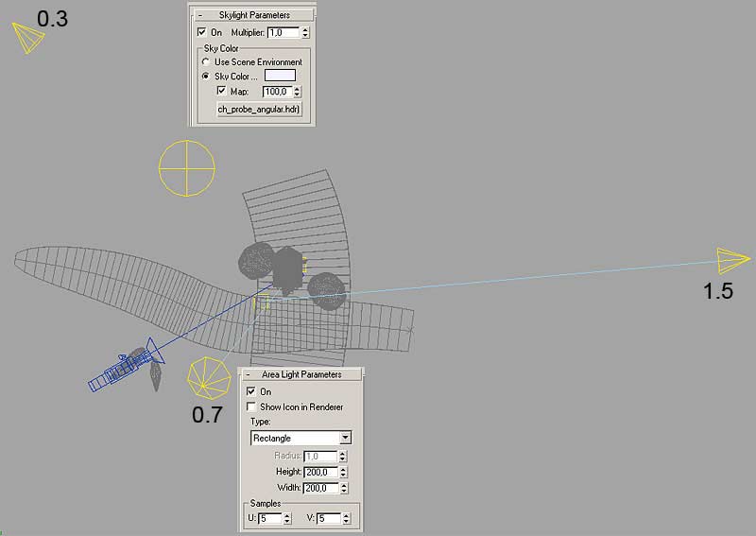Select the blue camera object in viewport
756x536 pixels.
[x=123, y=369]
